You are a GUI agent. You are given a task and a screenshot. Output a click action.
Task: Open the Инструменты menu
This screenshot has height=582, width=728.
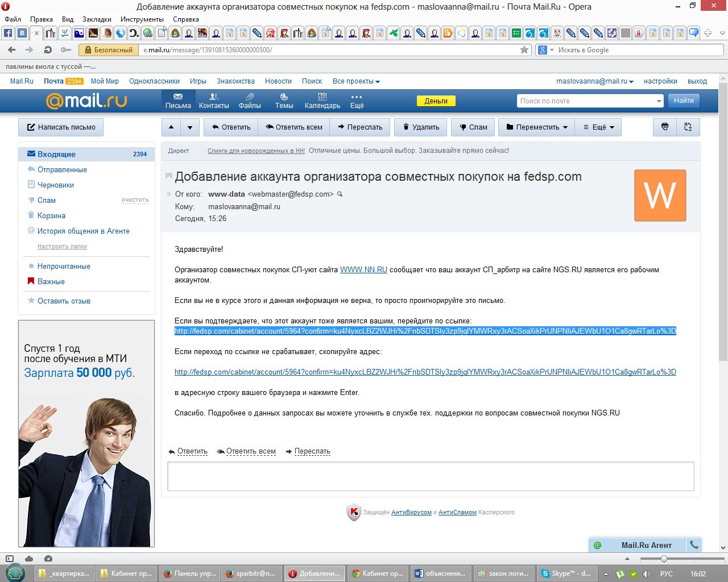point(142,19)
